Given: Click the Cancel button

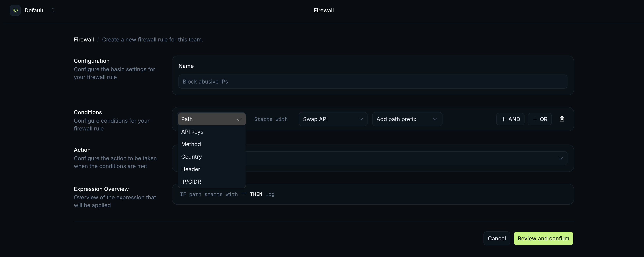Looking at the screenshot, I should tap(497, 238).
